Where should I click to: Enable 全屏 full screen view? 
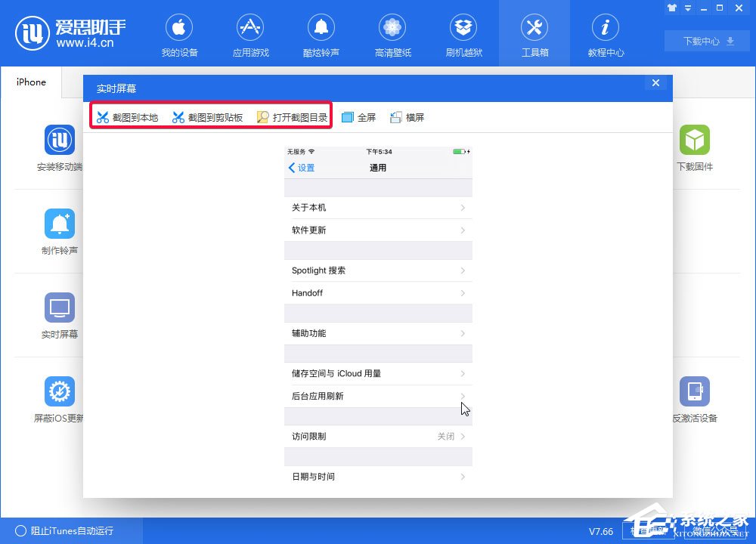pos(358,117)
